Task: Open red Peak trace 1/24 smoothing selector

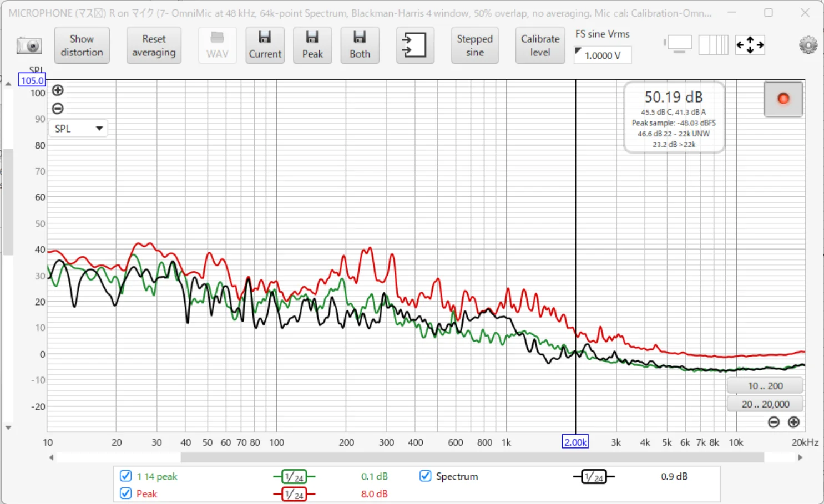Action: click(x=294, y=494)
